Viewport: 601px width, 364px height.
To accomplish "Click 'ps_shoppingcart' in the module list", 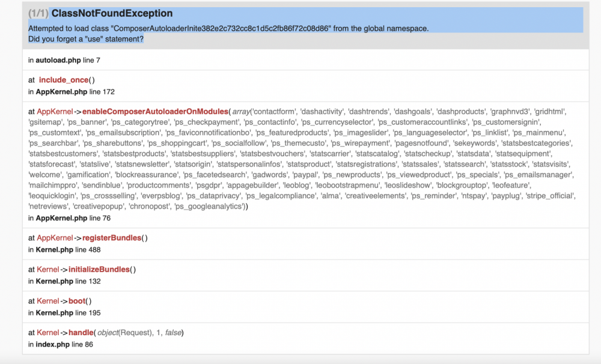I will click(x=176, y=144).
